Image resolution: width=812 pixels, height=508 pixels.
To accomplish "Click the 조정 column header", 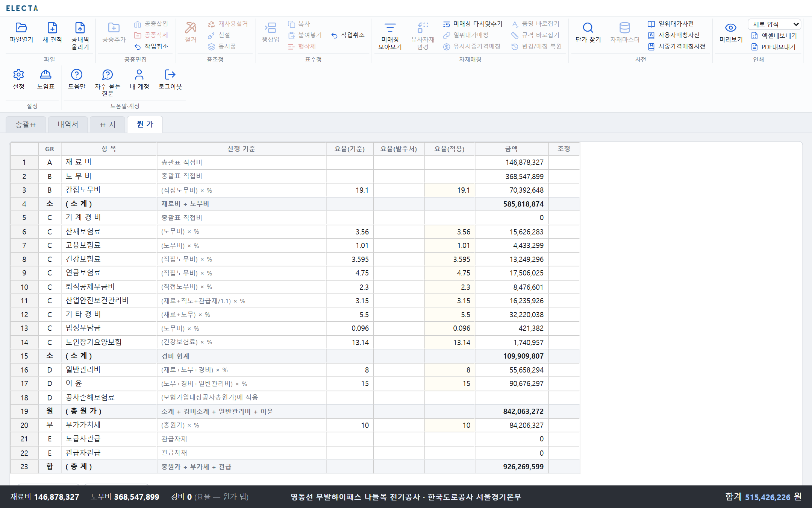I will pos(564,149).
